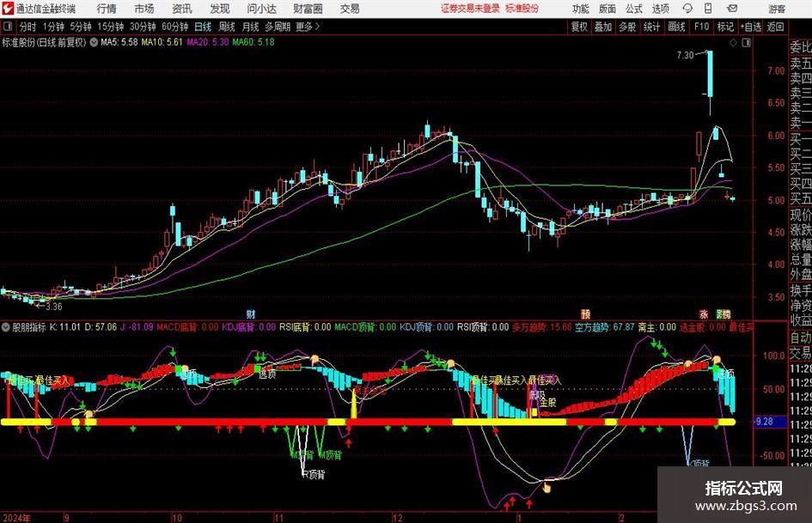Click the 返回 back button
This screenshot has width=812, height=523.
[775, 27]
